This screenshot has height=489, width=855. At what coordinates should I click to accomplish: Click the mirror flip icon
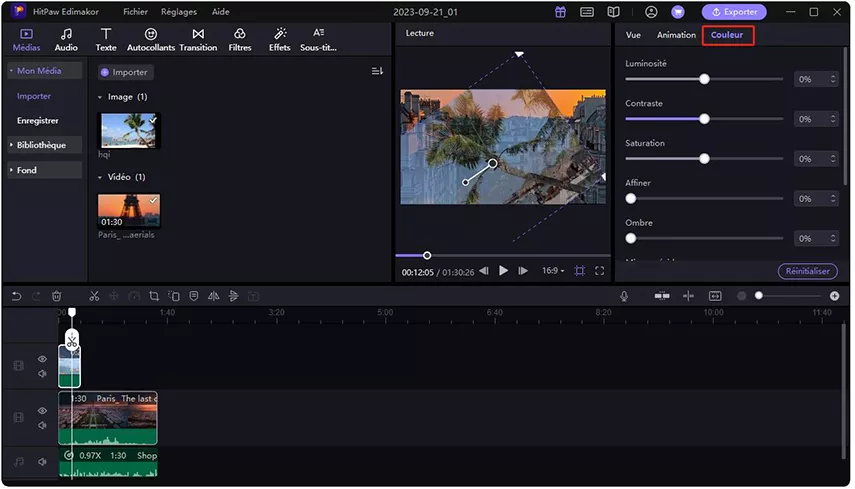(x=214, y=297)
